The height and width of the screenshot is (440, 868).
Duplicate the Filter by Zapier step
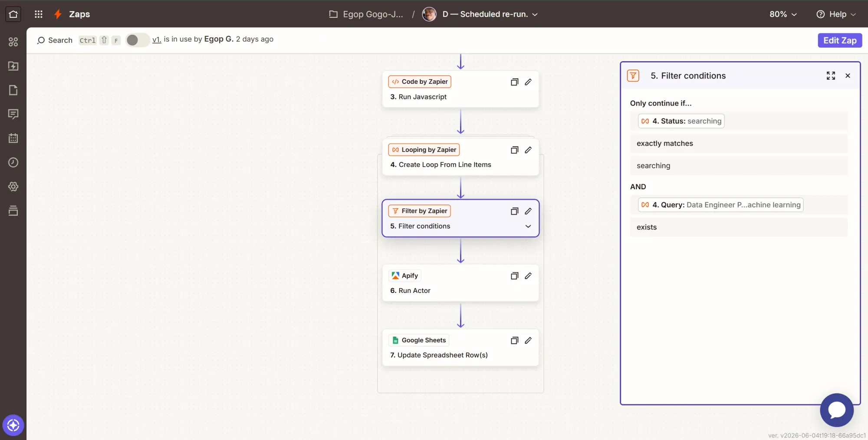point(514,211)
